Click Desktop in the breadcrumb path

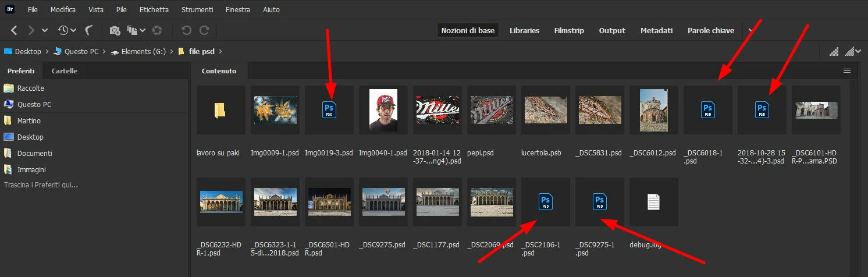click(28, 51)
